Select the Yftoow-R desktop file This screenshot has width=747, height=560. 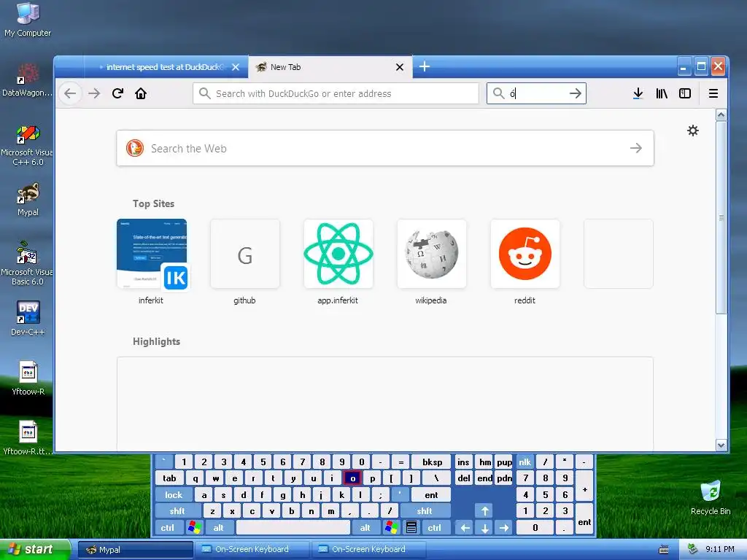(28, 378)
